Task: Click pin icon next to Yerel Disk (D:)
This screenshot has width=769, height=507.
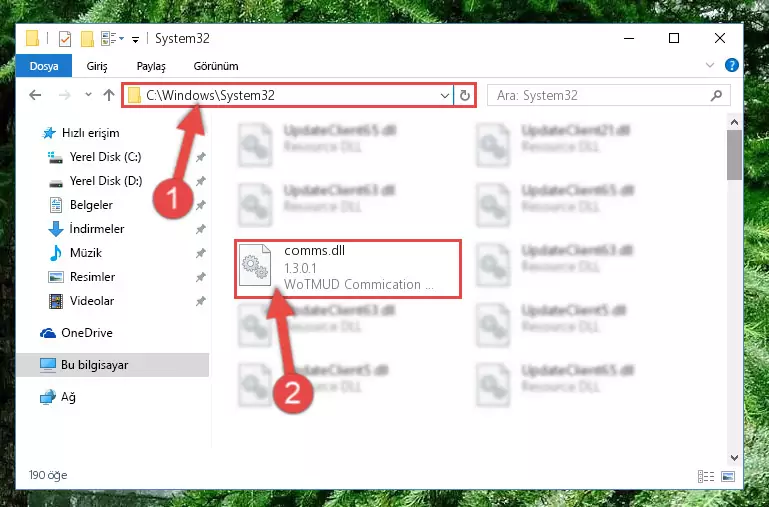Action: pyautogui.click(x=201, y=181)
